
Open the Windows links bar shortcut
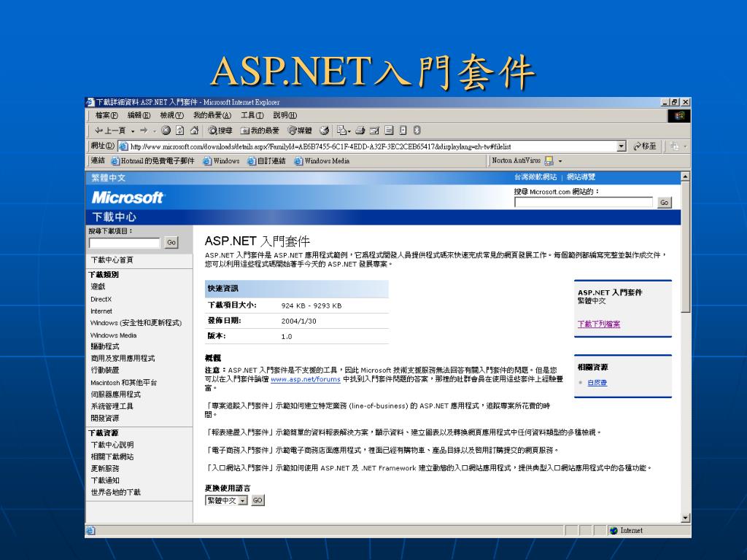click(x=221, y=161)
